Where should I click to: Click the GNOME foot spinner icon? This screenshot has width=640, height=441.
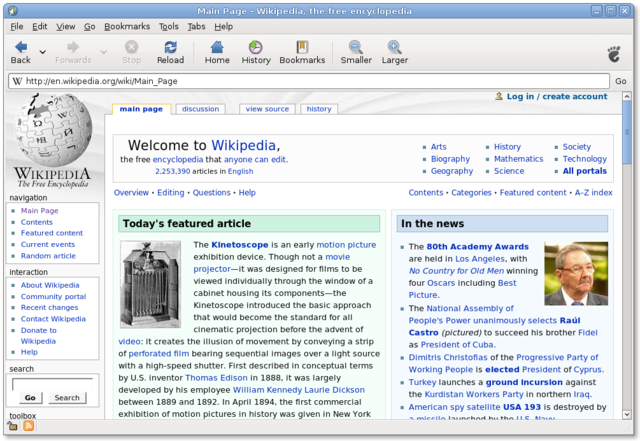click(x=614, y=54)
